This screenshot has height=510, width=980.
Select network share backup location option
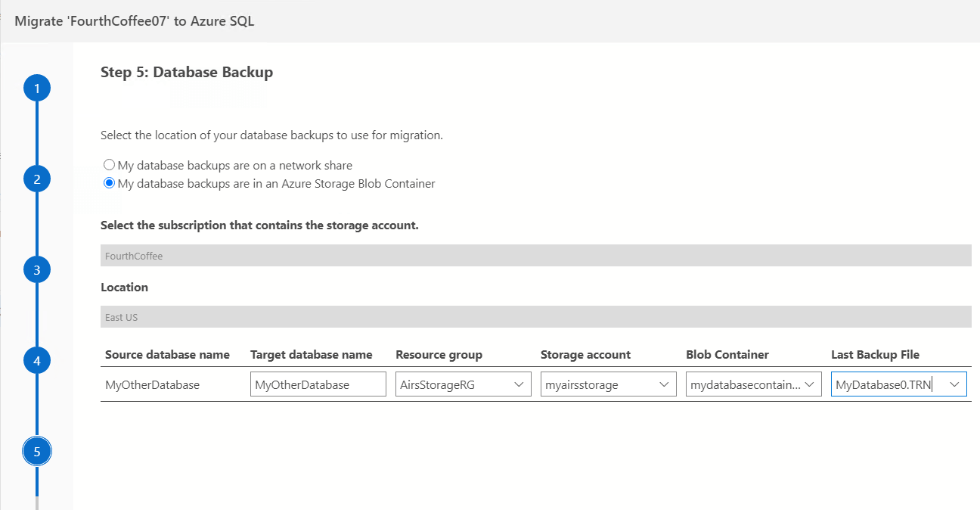click(110, 165)
